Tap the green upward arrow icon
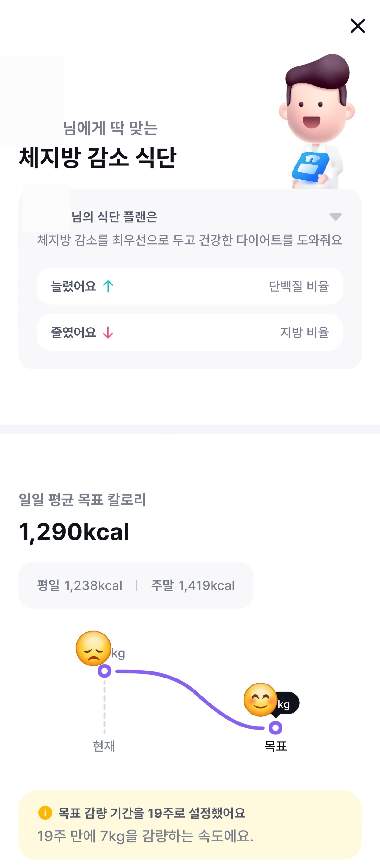The width and height of the screenshot is (380, 868). click(x=108, y=286)
